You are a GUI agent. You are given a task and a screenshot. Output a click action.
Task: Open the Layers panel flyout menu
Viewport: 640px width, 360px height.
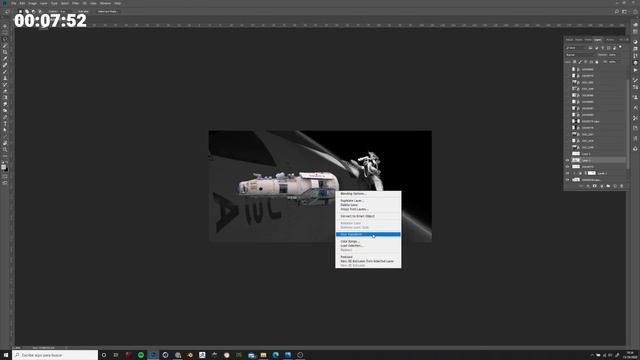[627, 40]
